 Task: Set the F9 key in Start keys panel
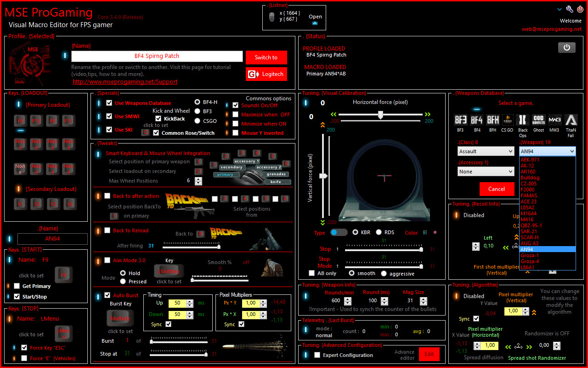coord(64,275)
